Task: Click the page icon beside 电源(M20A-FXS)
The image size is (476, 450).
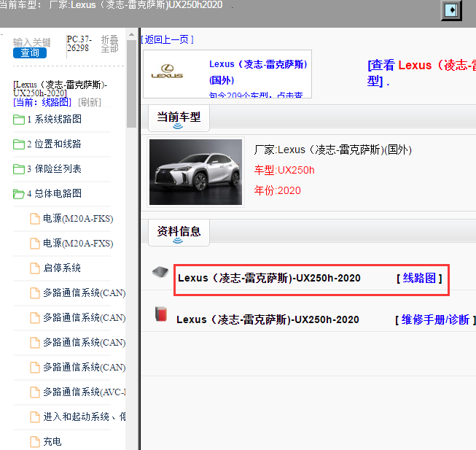Action: (x=35, y=244)
